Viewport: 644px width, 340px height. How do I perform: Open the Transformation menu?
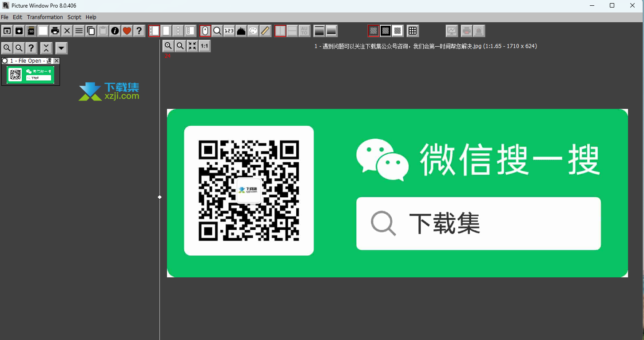pyautogui.click(x=45, y=17)
